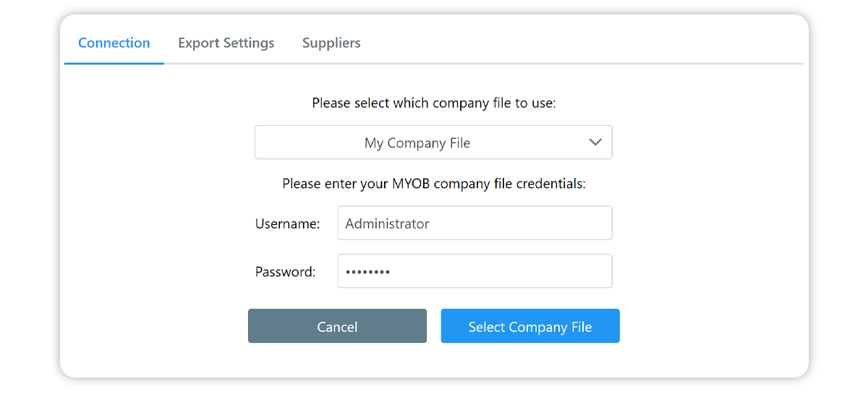
Task: Open the Export Settings tab
Action: pos(226,43)
